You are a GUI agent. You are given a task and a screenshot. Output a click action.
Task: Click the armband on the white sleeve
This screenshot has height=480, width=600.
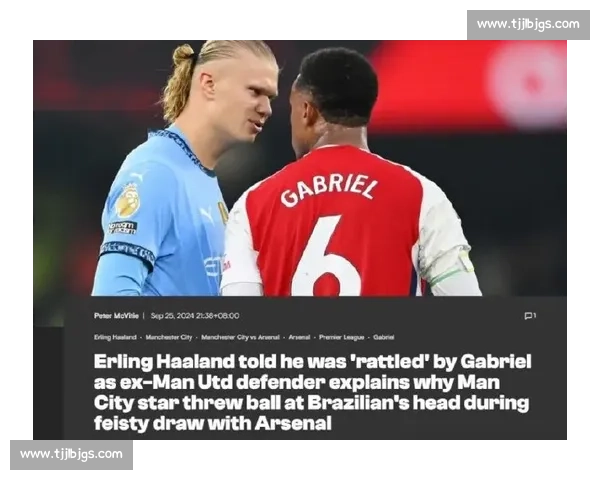[452, 268]
